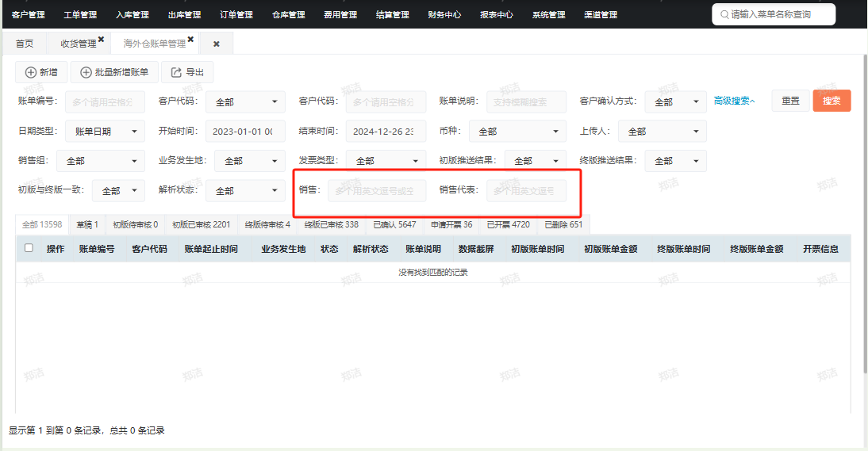Close the 海外仓账单管理 tab with its X icon
The height and width of the screenshot is (451, 868).
(190, 40)
